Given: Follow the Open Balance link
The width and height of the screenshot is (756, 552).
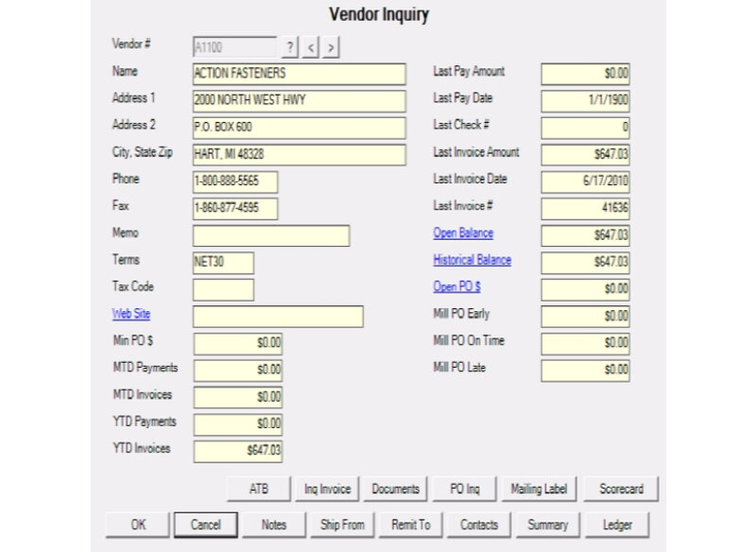Looking at the screenshot, I should (463, 233).
